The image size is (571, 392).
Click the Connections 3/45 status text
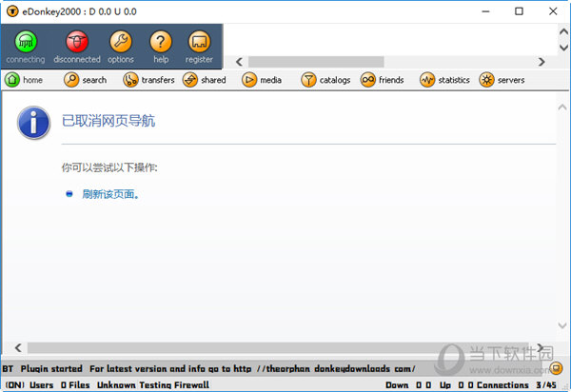click(517, 385)
